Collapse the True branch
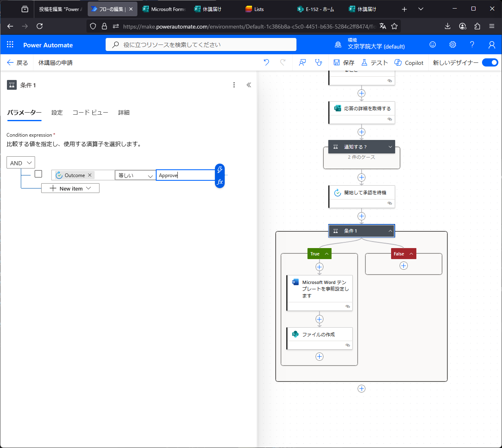 click(x=327, y=254)
